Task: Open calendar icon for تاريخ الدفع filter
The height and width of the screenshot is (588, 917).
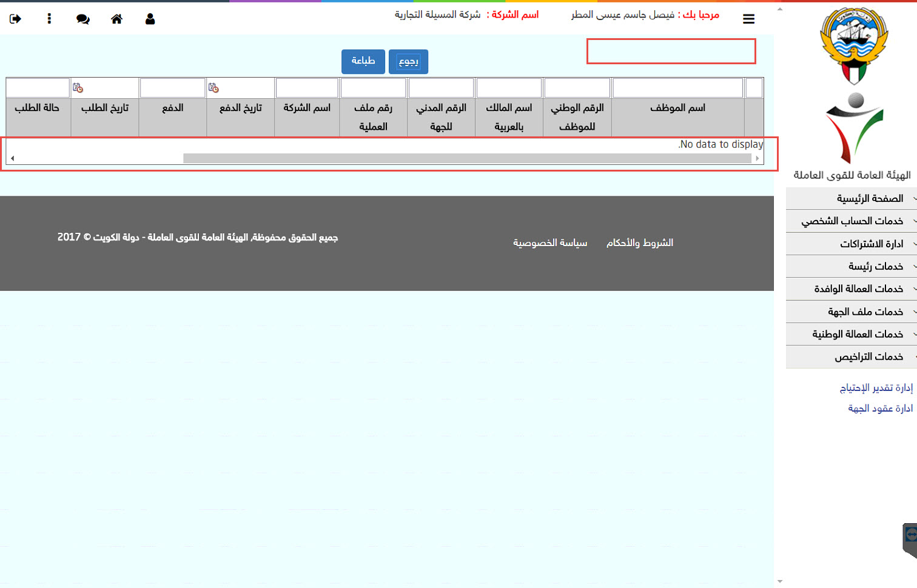Action: [213, 88]
